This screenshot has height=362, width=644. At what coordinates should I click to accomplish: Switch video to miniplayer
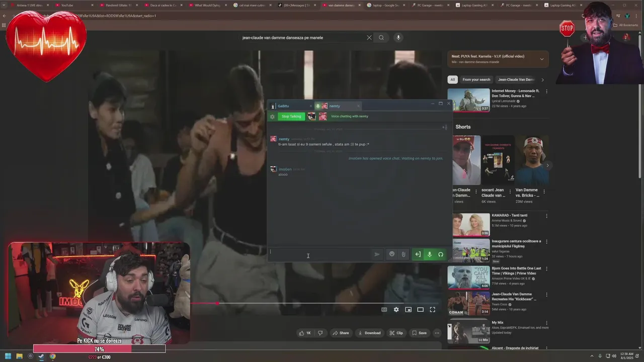tap(409, 310)
